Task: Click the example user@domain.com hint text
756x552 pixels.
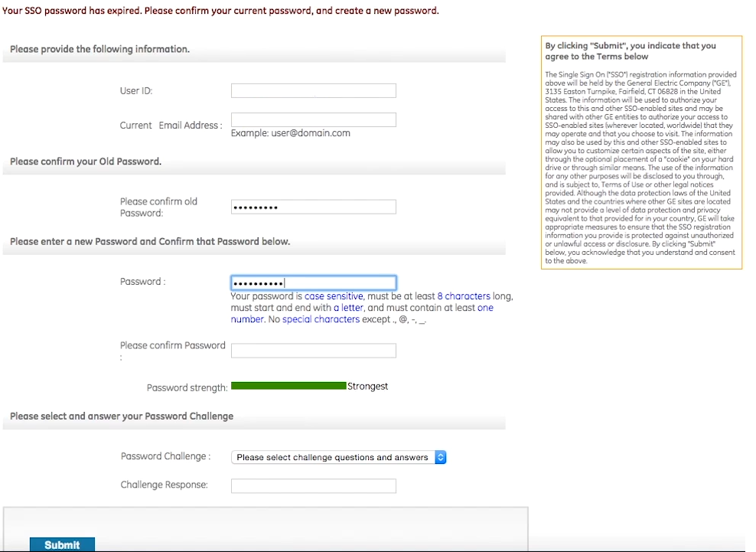Action: pos(290,133)
